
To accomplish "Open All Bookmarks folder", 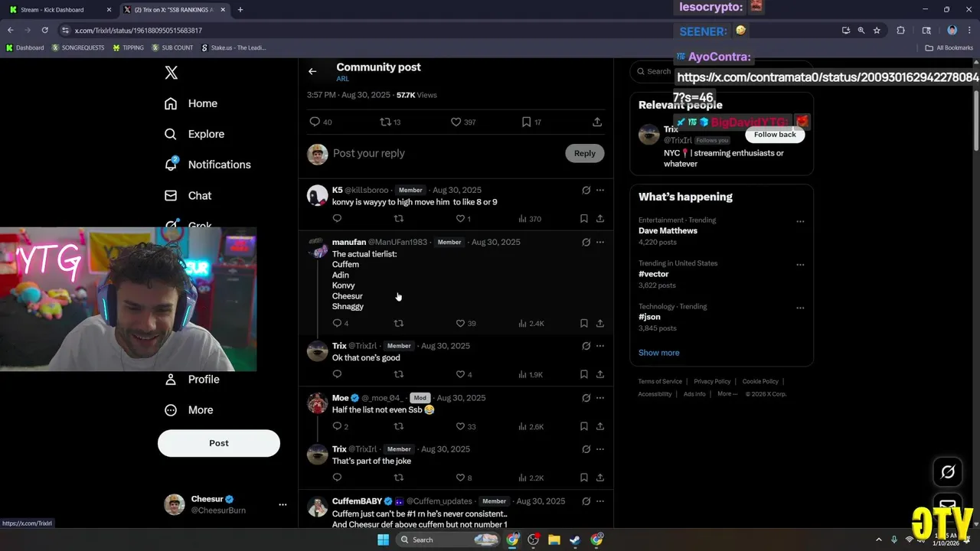I will coord(949,47).
